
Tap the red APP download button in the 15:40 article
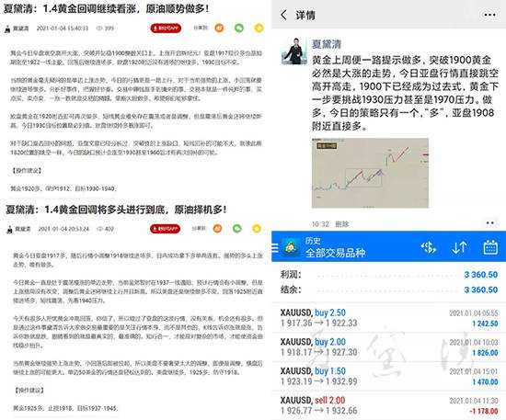[166, 28]
